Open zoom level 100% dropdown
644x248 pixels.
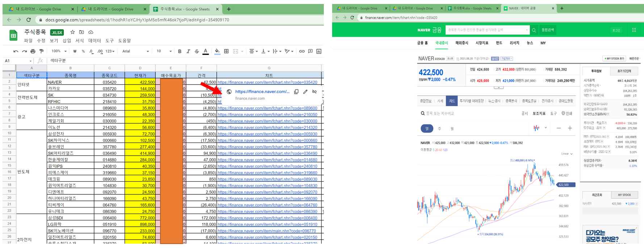click(x=59, y=51)
